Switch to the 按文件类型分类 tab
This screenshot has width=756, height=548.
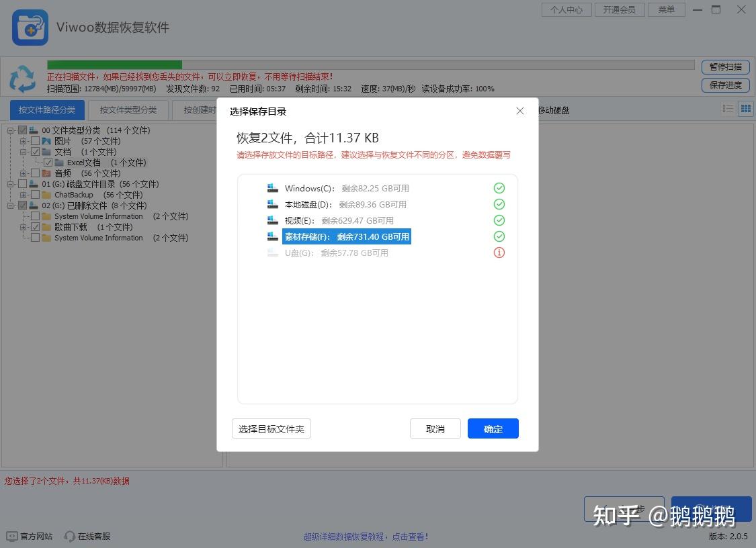[x=128, y=110]
